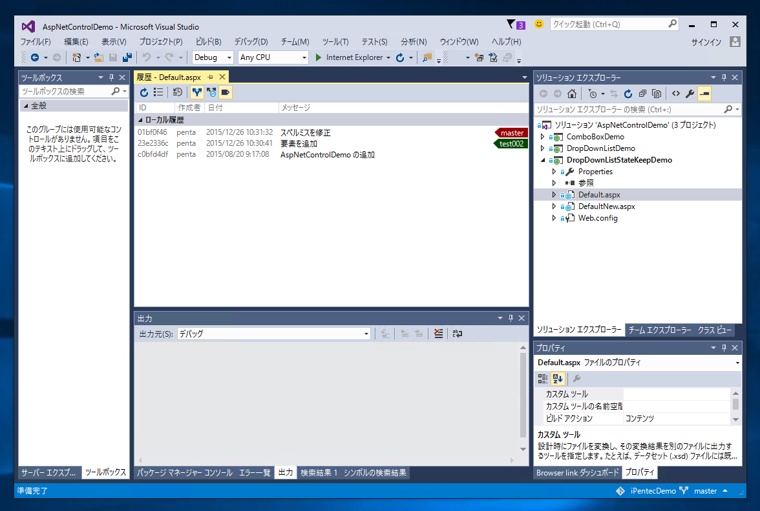Screen dimensions: 760x511
Task: Expand the DropDownListDemo project node
Action: click(x=542, y=148)
